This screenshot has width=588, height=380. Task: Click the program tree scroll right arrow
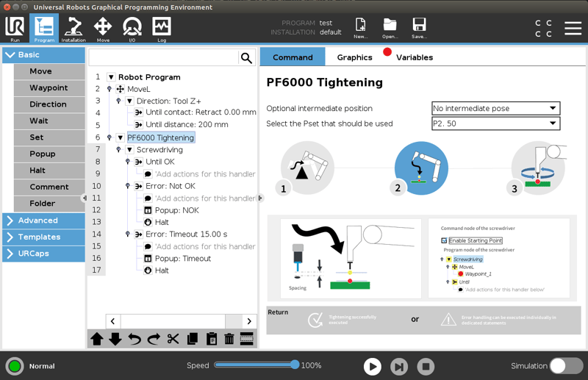(249, 321)
